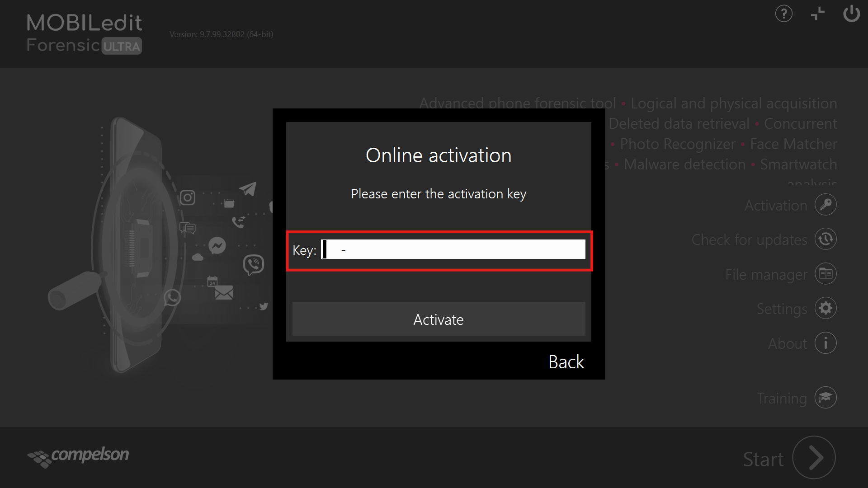Click the About info icon
This screenshot has height=488, width=868.
[x=826, y=343]
